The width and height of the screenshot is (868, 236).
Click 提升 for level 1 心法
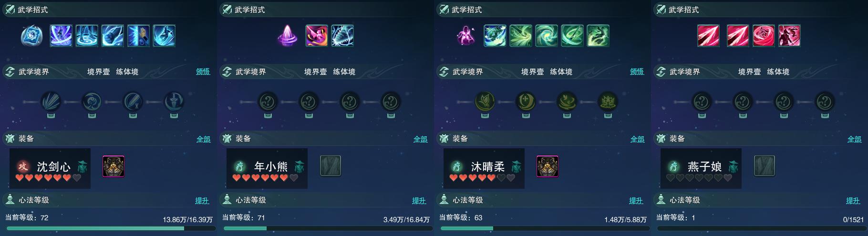click(x=853, y=201)
